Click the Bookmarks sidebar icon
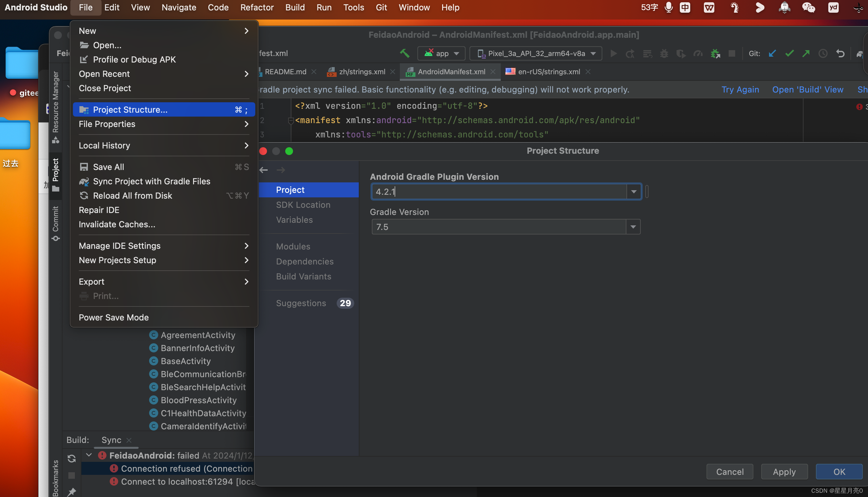The image size is (868, 497). 55,477
